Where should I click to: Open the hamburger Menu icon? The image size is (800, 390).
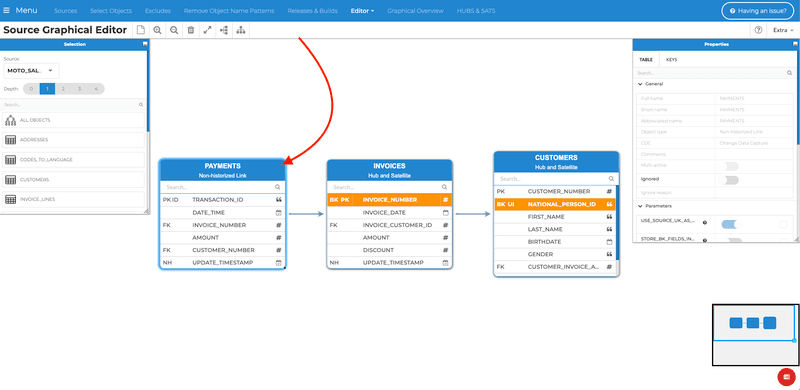click(x=6, y=10)
